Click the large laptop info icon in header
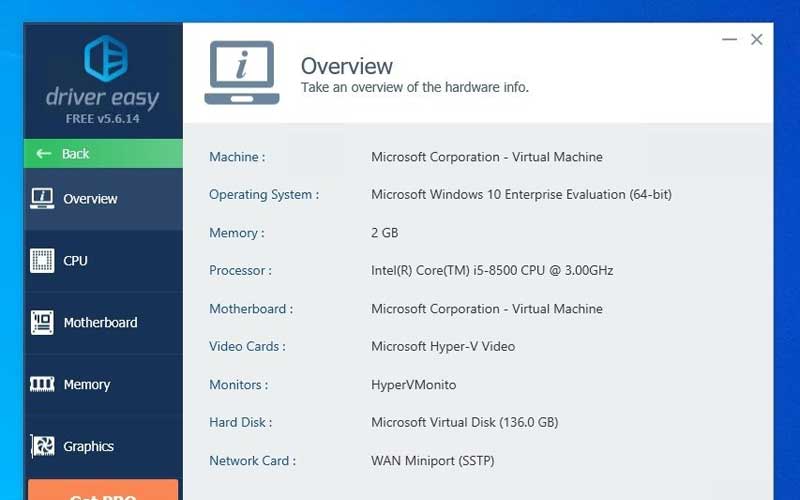 (x=242, y=72)
